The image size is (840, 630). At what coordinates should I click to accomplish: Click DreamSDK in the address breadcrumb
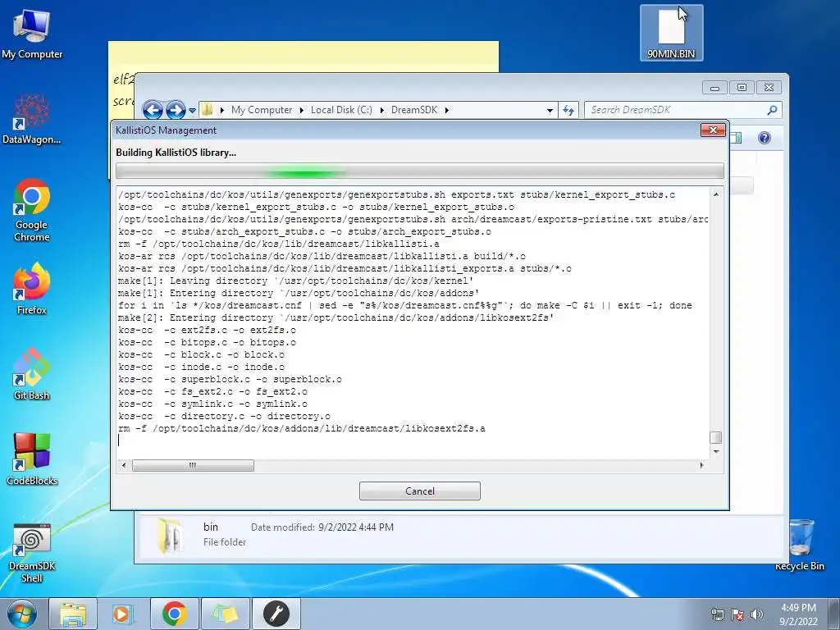(x=414, y=110)
